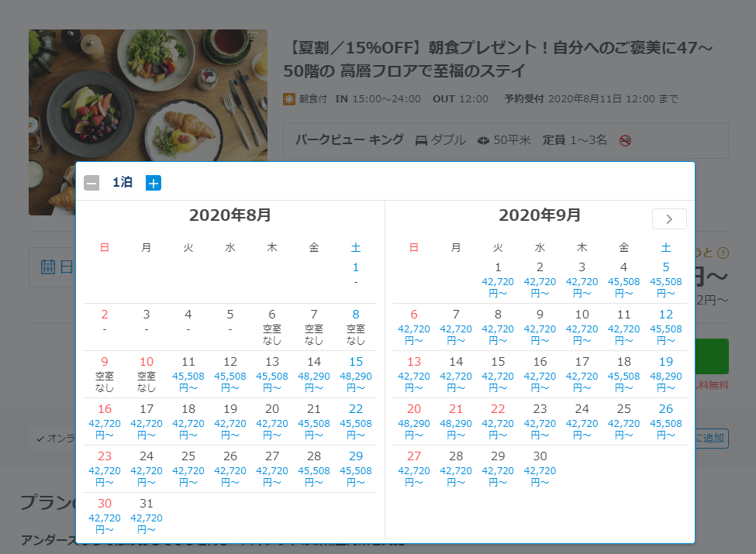756x554 pixels.
Task: Select September 1 date cell
Action: (x=498, y=280)
